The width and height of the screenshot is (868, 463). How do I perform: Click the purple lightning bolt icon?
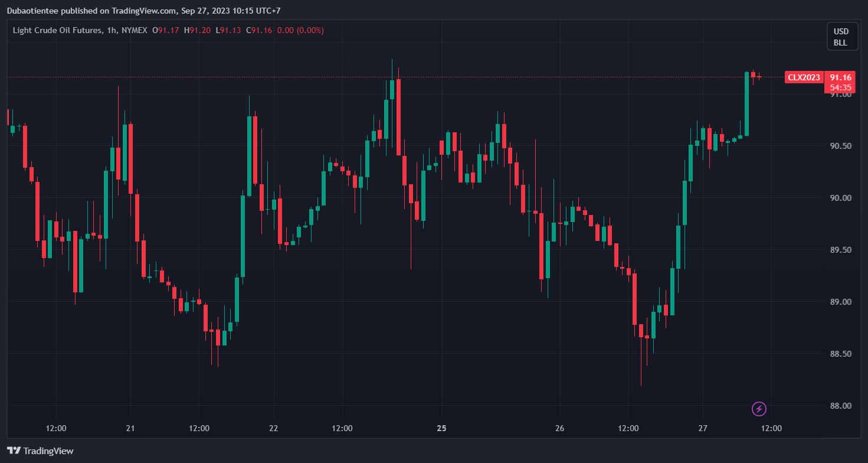[759, 409]
